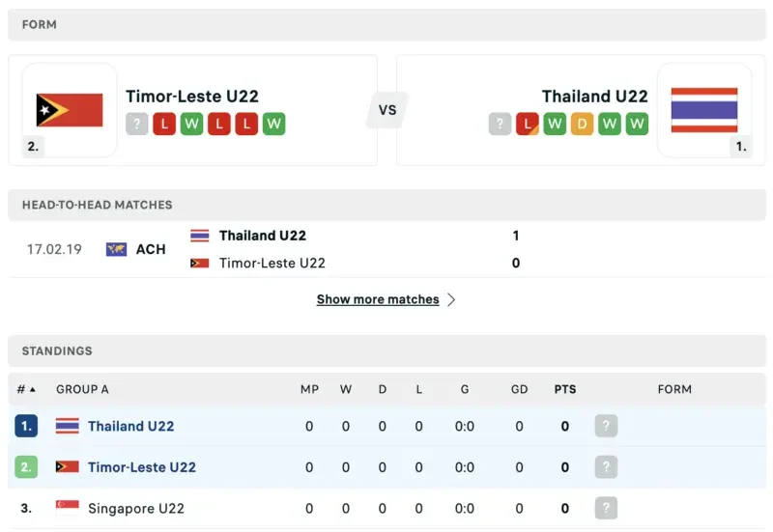This screenshot has height=532, width=773.
Task: Click the Timor-Leste U22 large flag logo
Action: click(x=70, y=110)
